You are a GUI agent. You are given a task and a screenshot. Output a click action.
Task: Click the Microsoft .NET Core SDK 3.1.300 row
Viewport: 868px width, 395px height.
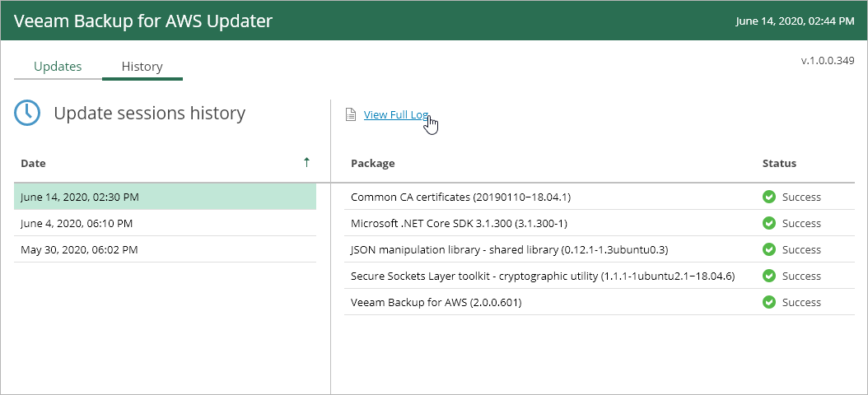click(x=600, y=224)
